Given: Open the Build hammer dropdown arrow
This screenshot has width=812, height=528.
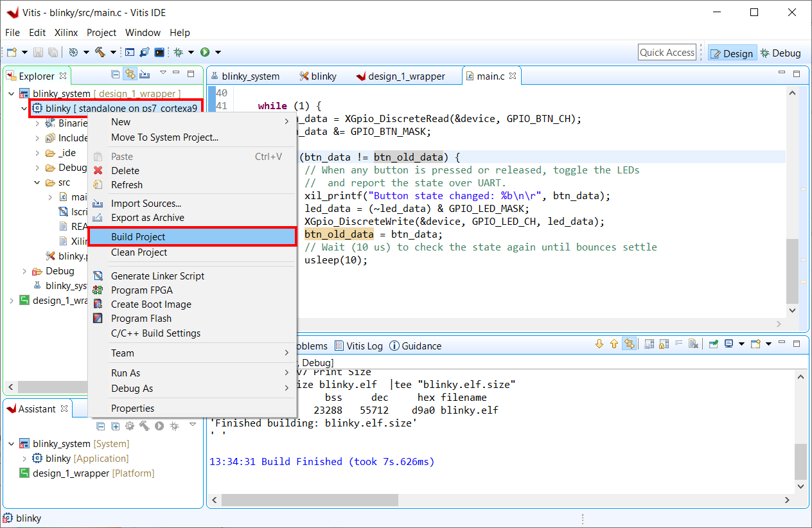Looking at the screenshot, I should click(x=113, y=53).
